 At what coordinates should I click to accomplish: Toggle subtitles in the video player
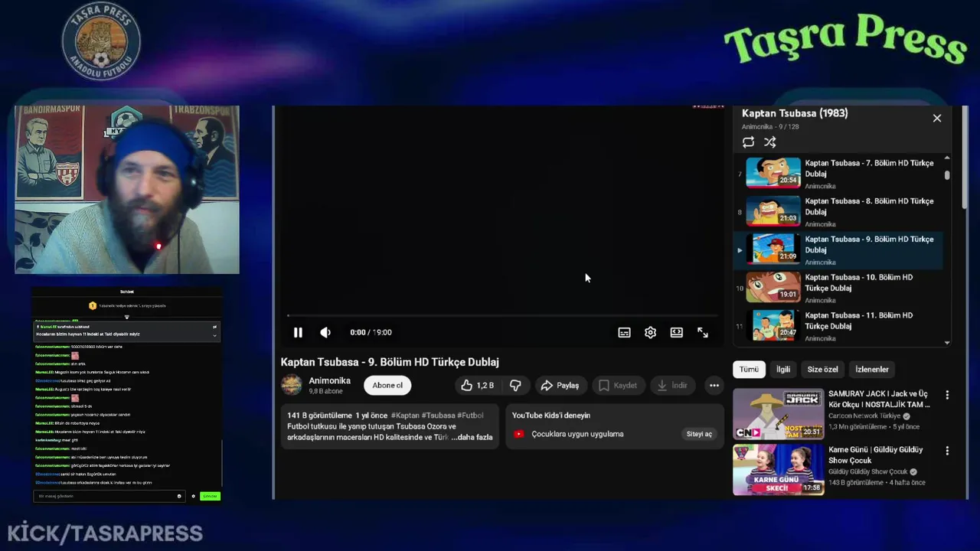tap(624, 332)
